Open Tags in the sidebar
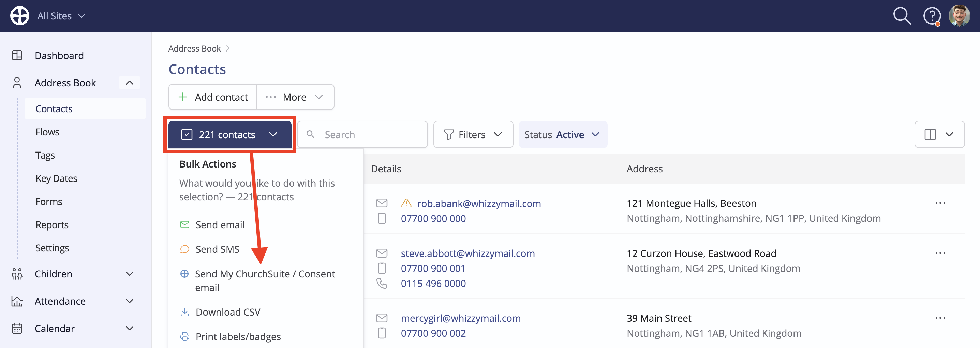 (45, 155)
